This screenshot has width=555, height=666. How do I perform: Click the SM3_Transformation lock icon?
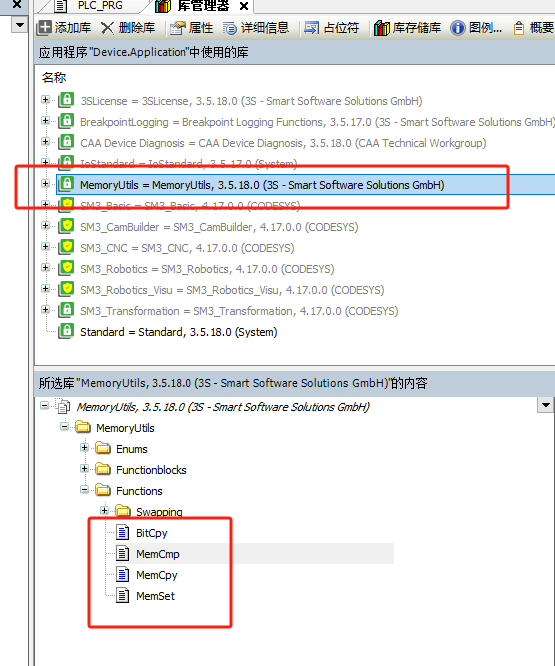(66, 310)
